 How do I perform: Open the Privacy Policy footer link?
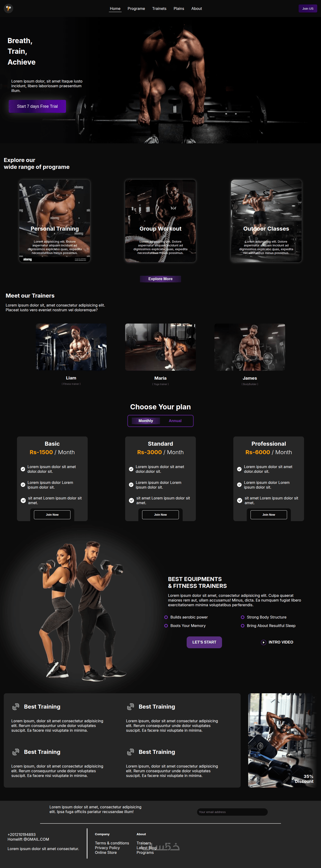coord(107,848)
